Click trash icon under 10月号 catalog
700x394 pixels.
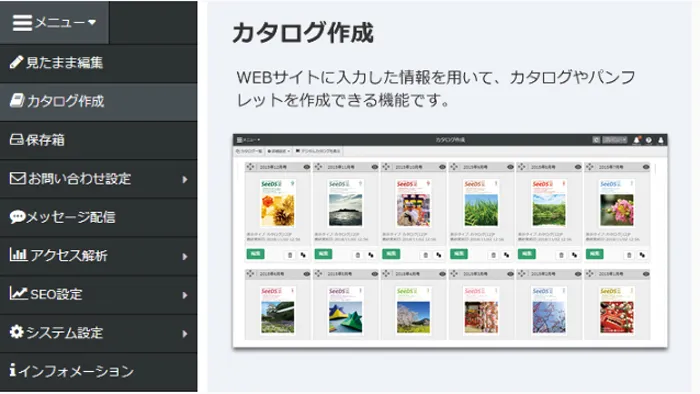point(425,255)
